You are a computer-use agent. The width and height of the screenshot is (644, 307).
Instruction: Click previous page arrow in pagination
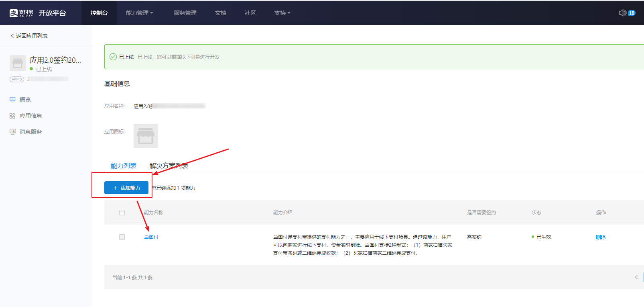pyautogui.click(x=636, y=277)
